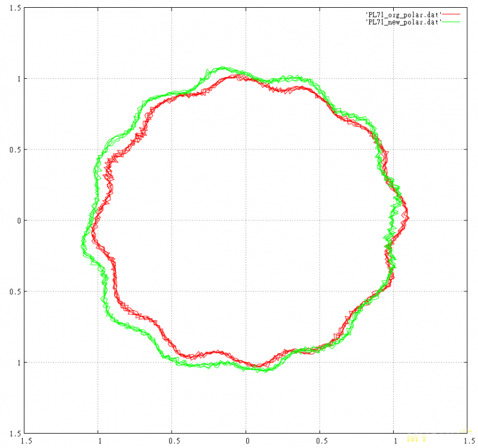Click the left 1 label on x-axis
The height and width of the screenshot is (448, 478).
point(99,441)
